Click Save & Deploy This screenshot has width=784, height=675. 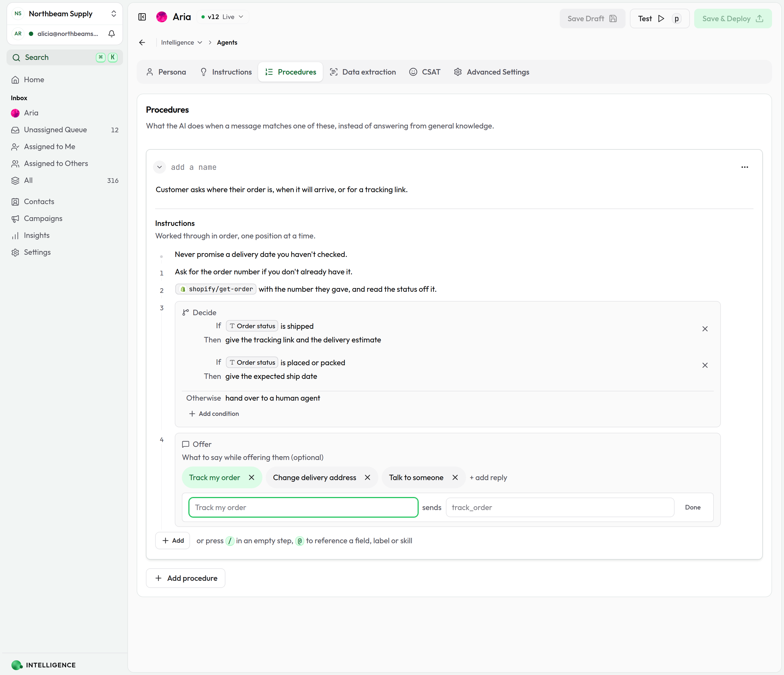[x=733, y=19]
